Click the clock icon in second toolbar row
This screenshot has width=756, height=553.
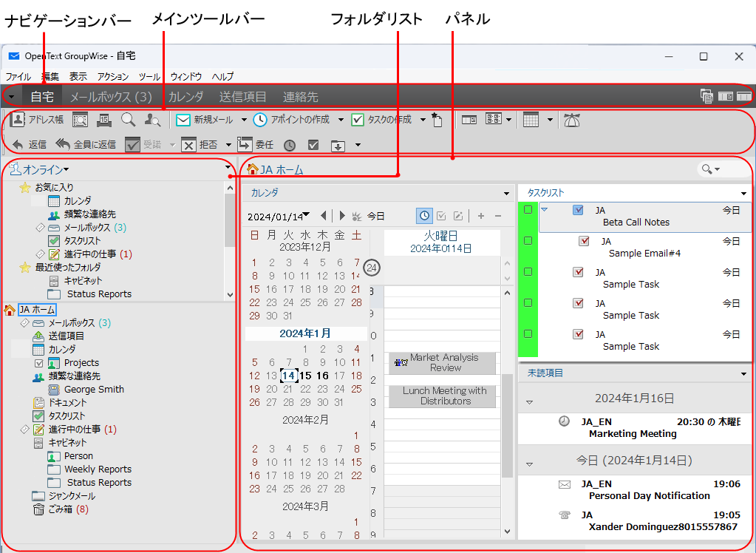[x=289, y=145]
